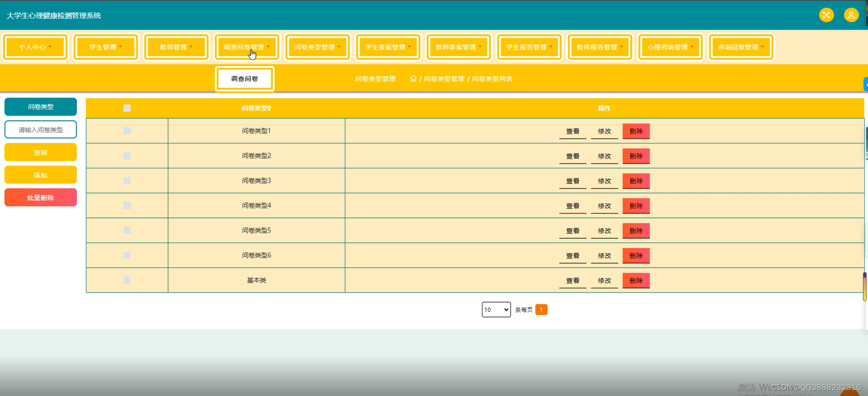The image size is (868, 396).
Task: Select the 调查问卷 submenu item
Action: coord(245,79)
